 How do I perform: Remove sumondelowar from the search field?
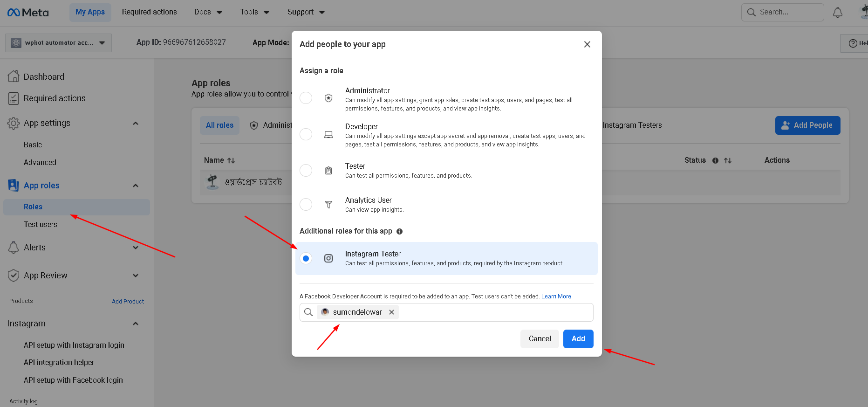pyautogui.click(x=391, y=312)
